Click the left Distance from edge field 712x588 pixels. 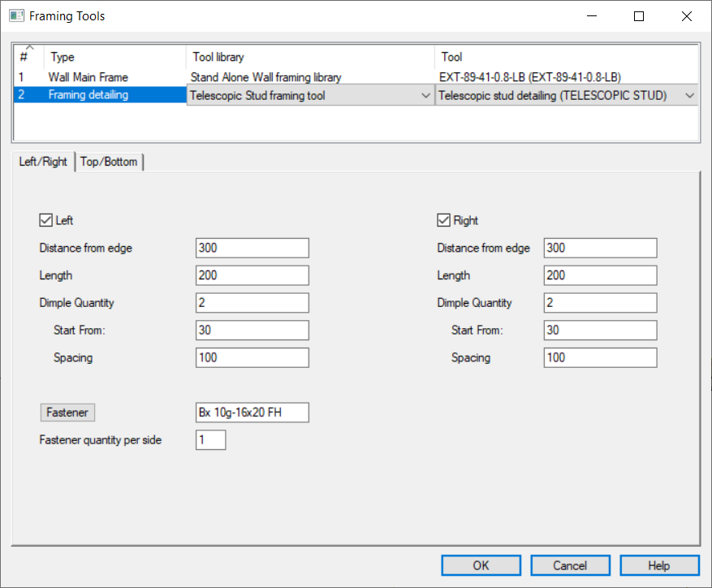[252, 248]
